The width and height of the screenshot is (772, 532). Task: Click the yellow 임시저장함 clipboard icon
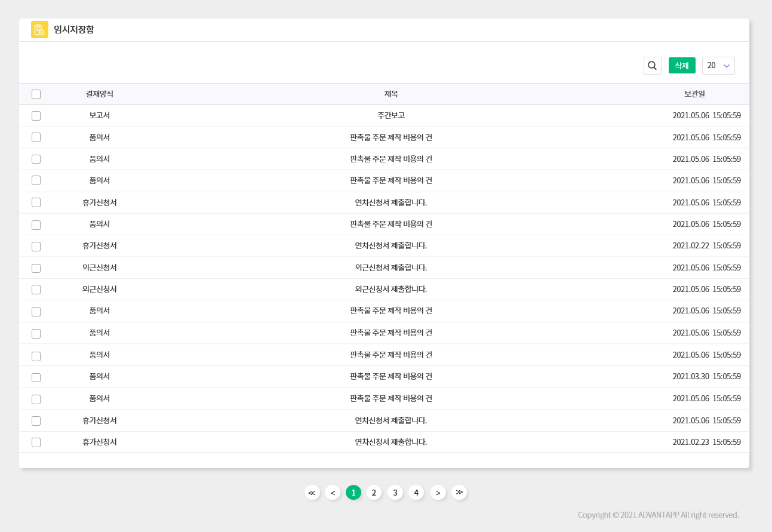coord(39,30)
